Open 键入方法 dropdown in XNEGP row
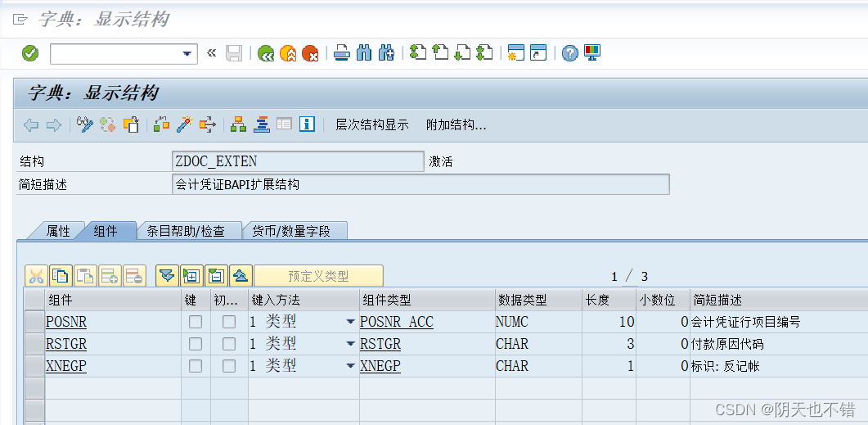 pyautogui.click(x=350, y=366)
